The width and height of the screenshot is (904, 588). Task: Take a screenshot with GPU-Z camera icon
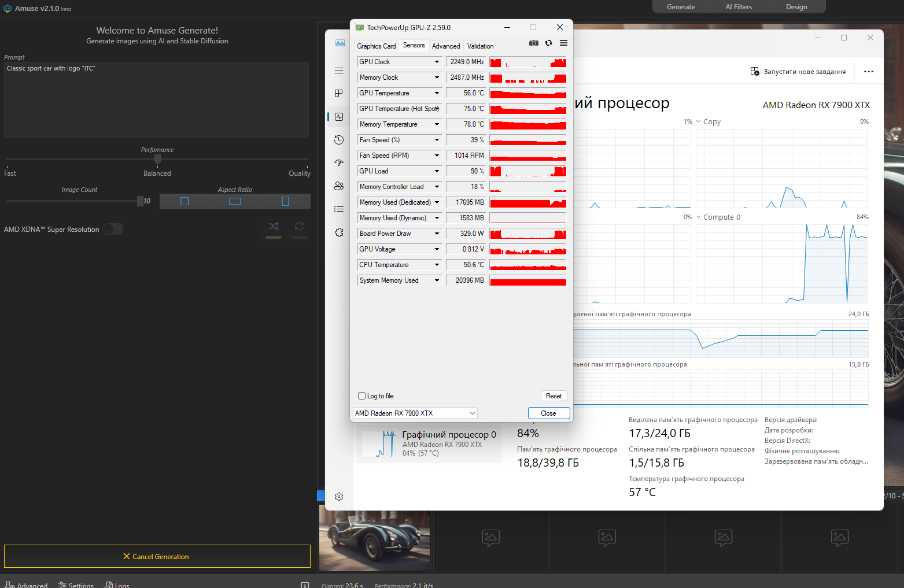[x=533, y=43]
